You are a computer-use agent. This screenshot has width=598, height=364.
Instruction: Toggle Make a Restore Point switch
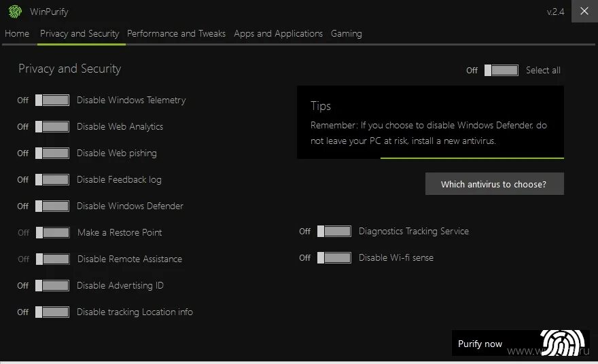pyautogui.click(x=53, y=232)
